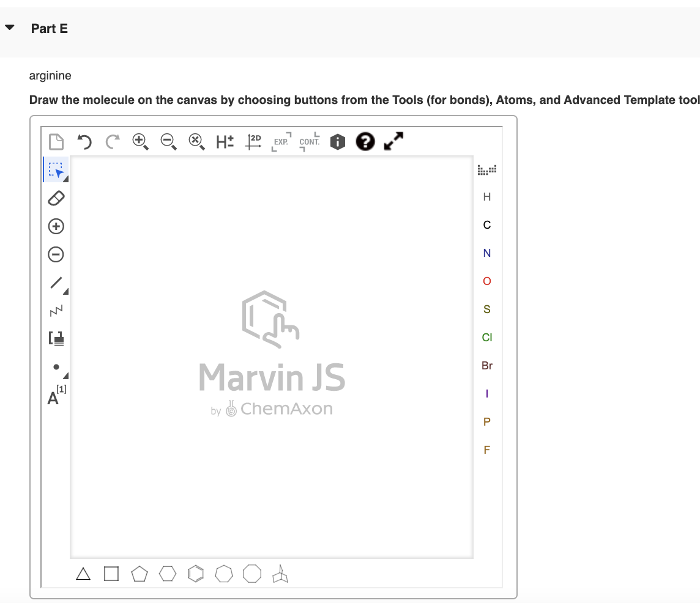Click the 2D Clean structure icon
Screen dimensions: 700x603
pos(253,141)
